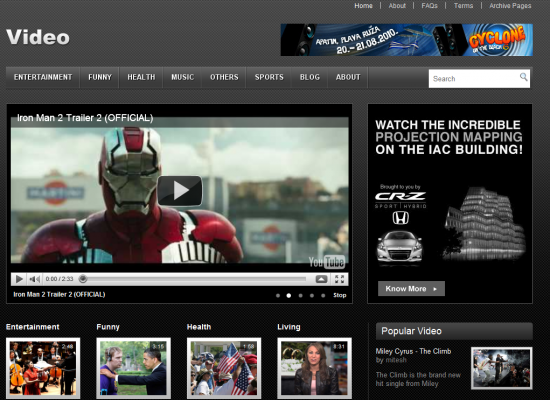Click the search magnifier icon
Viewport: 550px width, 400px height.
[523, 77]
